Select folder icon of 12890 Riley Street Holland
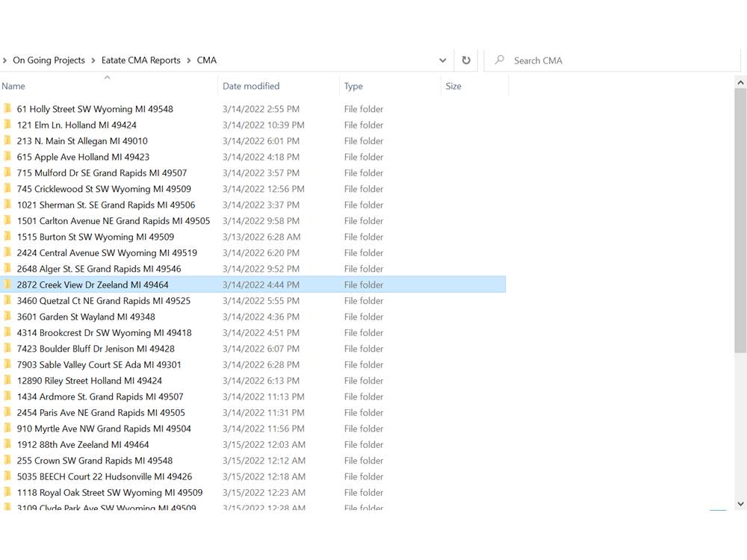Screen dimensions: 747x560 (7, 381)
